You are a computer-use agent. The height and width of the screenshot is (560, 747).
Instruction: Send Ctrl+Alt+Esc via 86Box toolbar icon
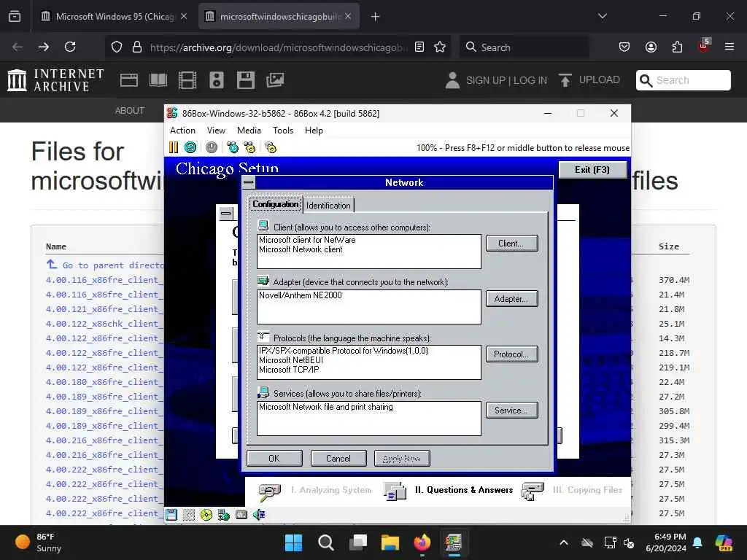click(249, 147)
